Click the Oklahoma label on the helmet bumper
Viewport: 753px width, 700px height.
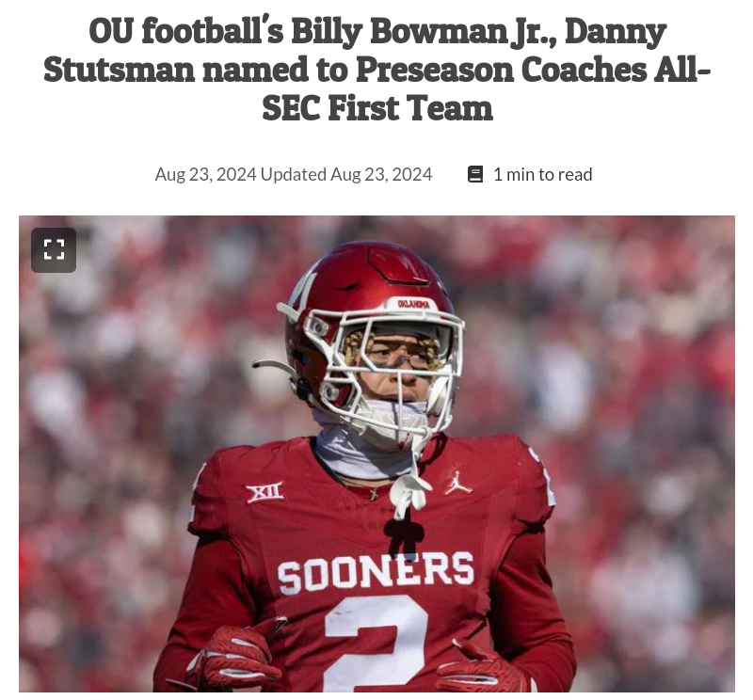[413, 304]
